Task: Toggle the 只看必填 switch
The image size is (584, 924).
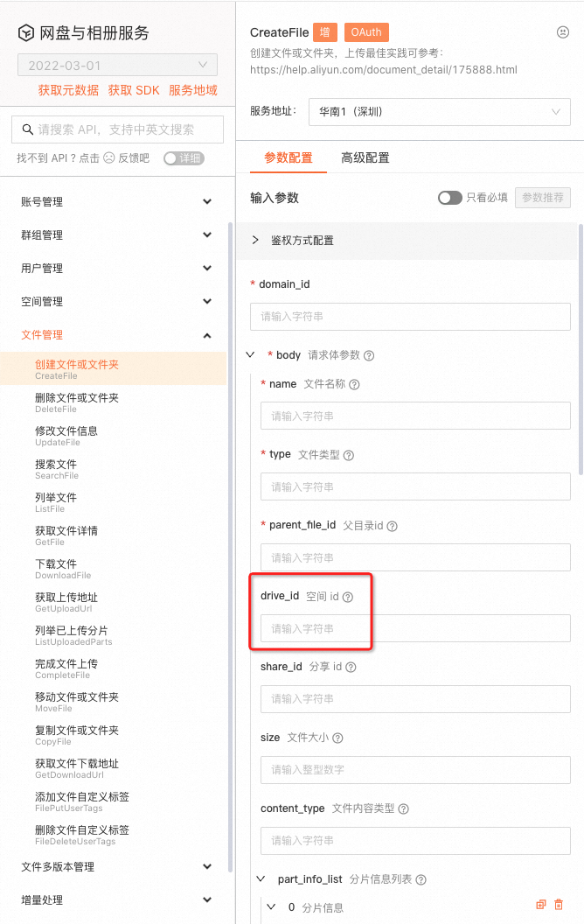Action: 449,198
